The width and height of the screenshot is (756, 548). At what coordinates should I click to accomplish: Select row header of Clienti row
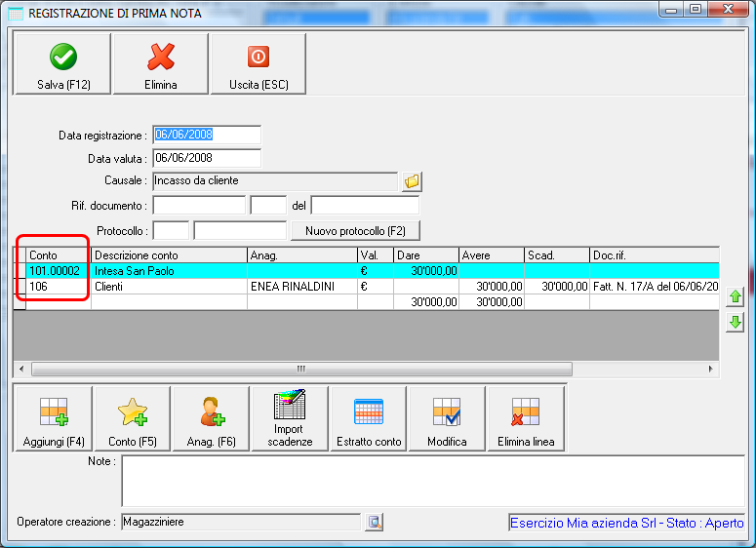point(20,287)
